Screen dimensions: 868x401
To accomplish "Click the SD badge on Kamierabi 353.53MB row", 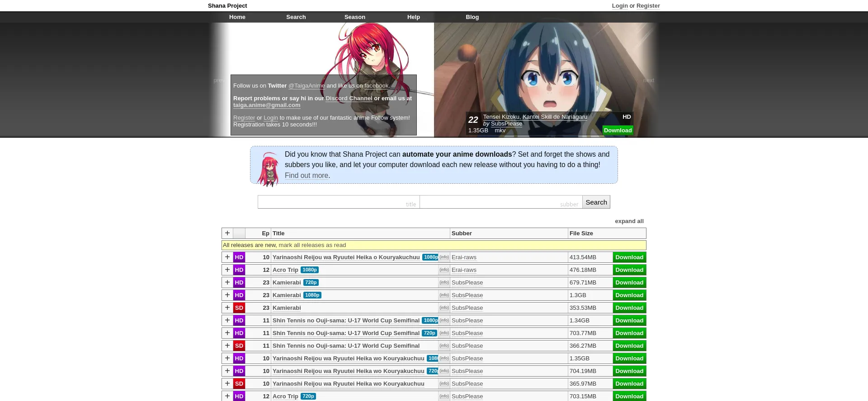I will click(x=239, y=308).
